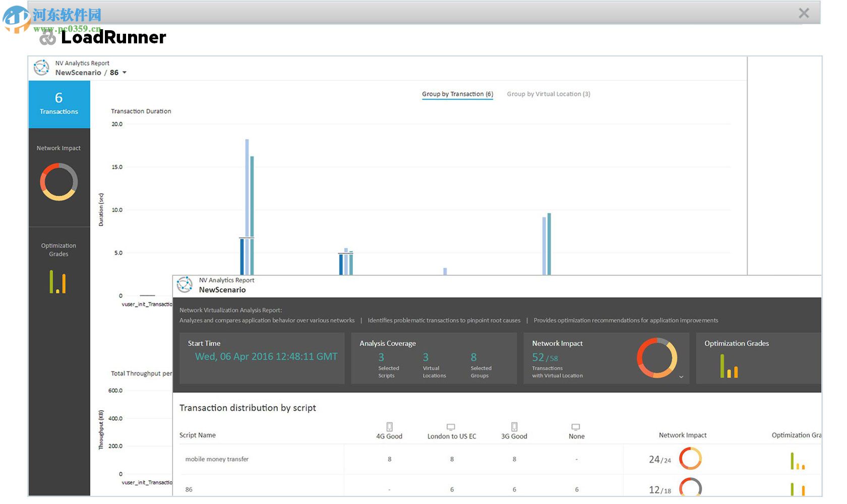Screen dimensions: 847x504
Task: Click the None monitor icon column header
Action: coord(576,427)
